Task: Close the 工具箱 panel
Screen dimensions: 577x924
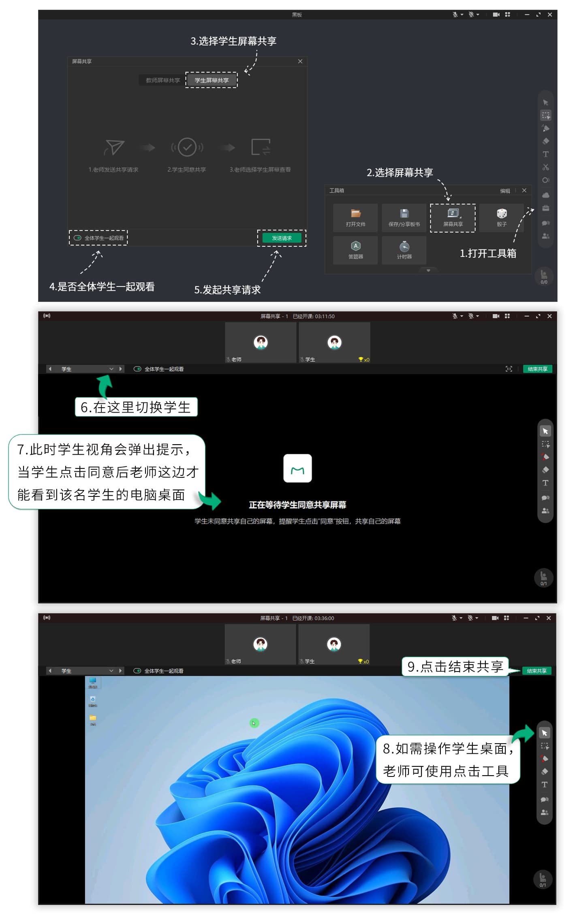Action: [524, 190]
